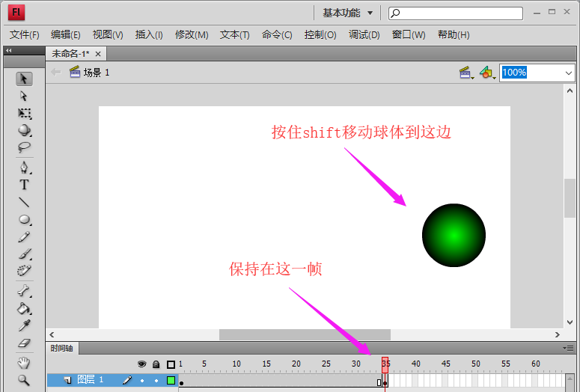
Task: Toggle visibility dot of 图层 1
Action: pyautogui.click(x=142, y=381)
